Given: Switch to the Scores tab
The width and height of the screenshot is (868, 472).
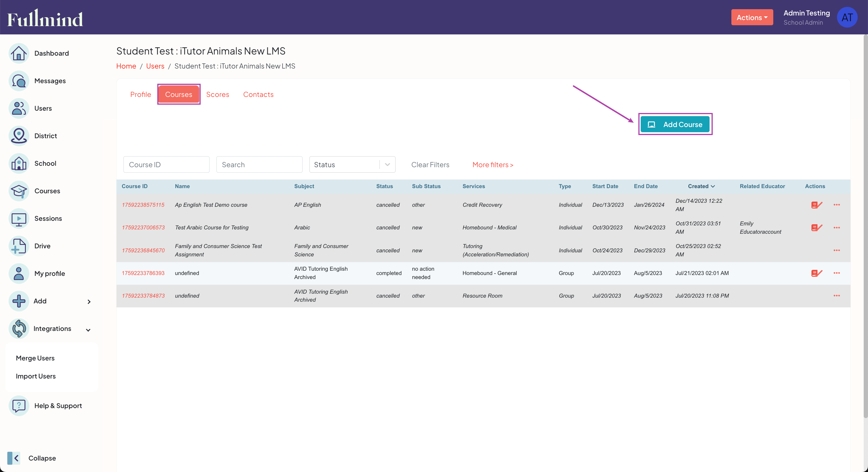Looking at the screenshot, I should pos(217,94).
